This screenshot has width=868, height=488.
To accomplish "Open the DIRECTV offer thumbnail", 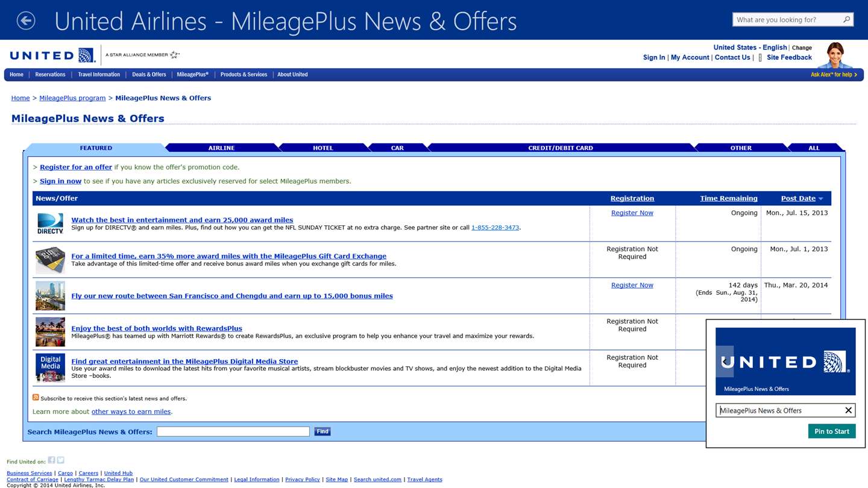I will [x=50, y=224].
